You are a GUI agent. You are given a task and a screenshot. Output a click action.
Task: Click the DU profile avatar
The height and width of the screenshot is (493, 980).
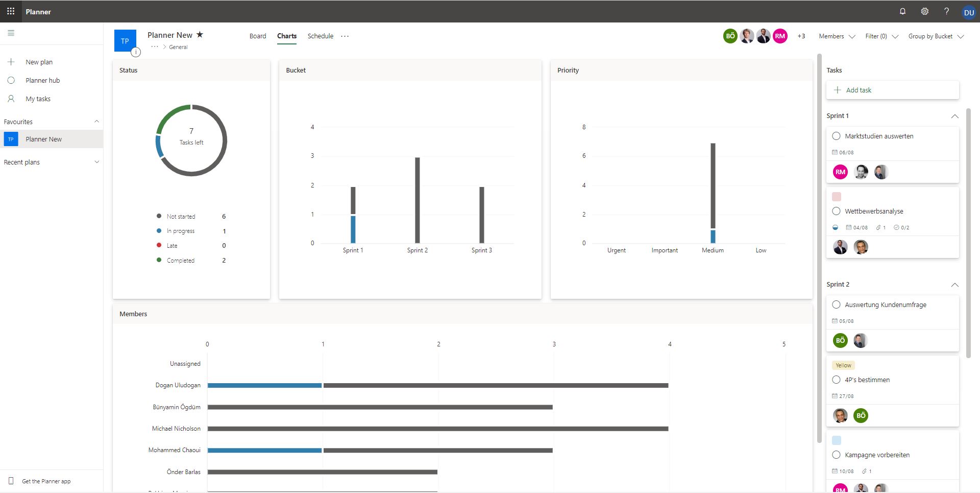(969, 11)
